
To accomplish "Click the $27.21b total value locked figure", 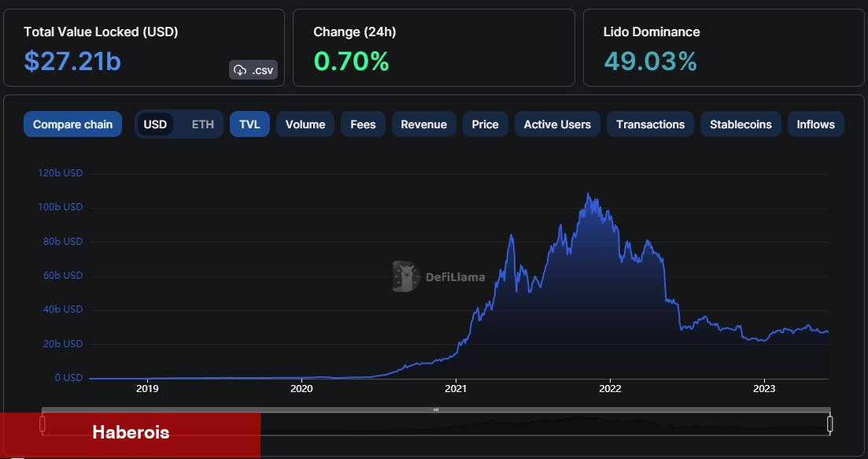I will point(72,61).
